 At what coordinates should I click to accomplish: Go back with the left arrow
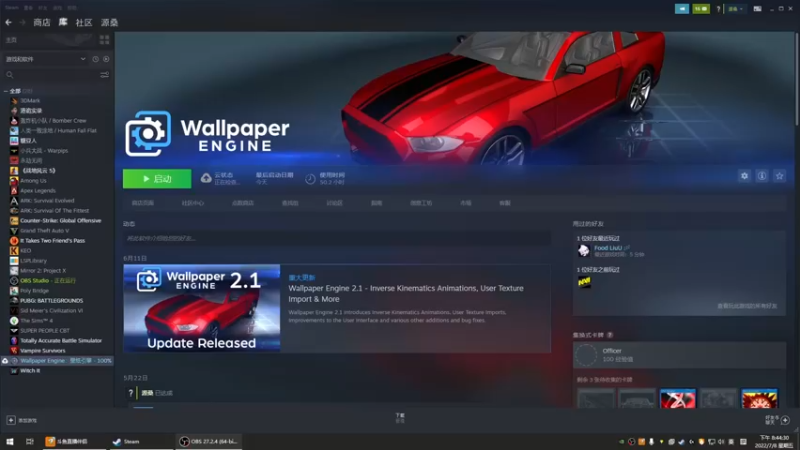9,22
